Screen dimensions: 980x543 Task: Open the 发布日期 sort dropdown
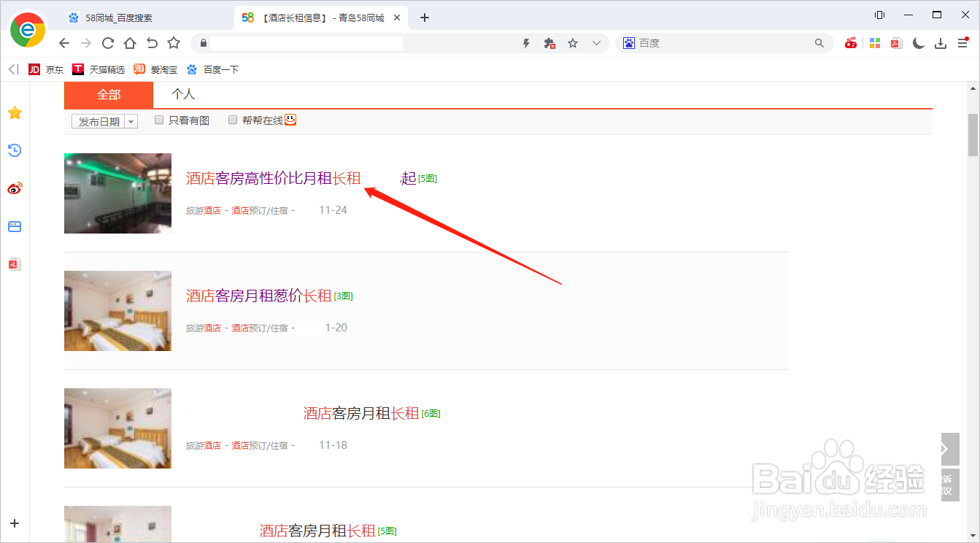click(x=104, y=121)
